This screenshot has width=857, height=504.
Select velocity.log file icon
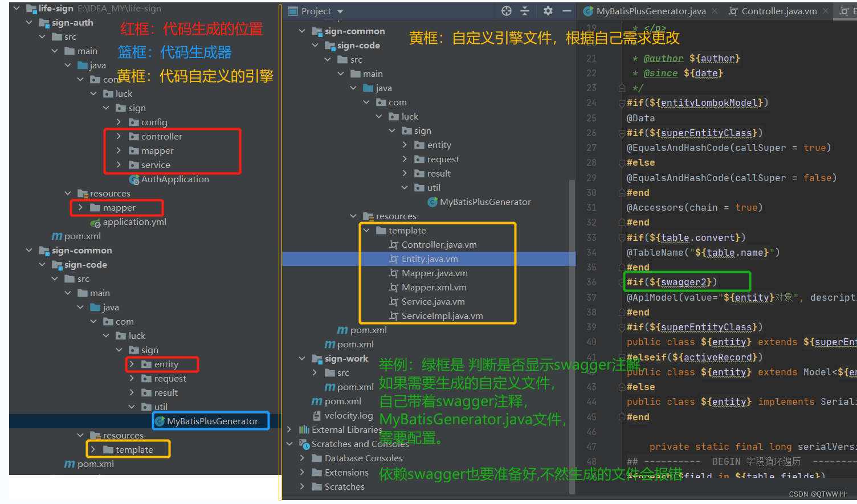tap(317, 416)
